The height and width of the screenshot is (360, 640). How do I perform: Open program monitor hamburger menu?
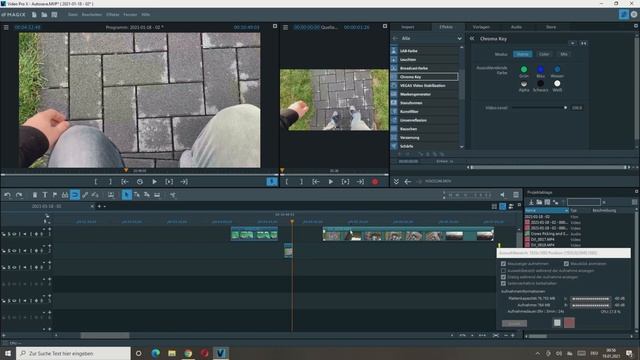point(6,27)
